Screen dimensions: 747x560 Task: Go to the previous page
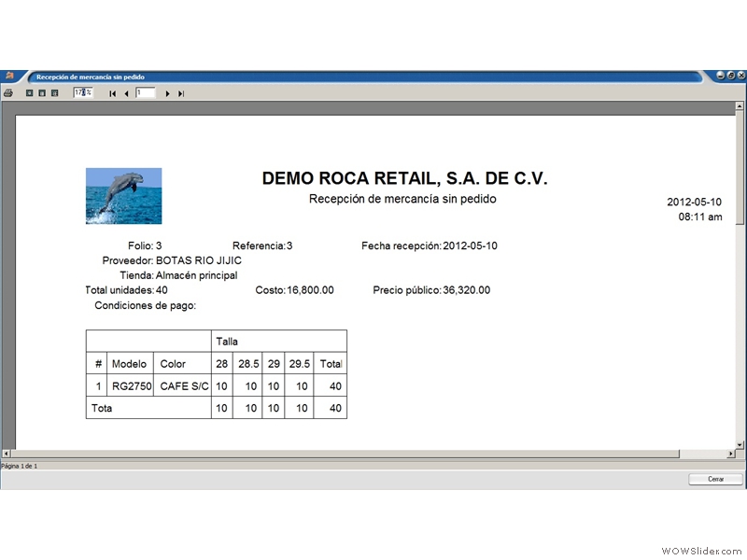tap(126, 94)
